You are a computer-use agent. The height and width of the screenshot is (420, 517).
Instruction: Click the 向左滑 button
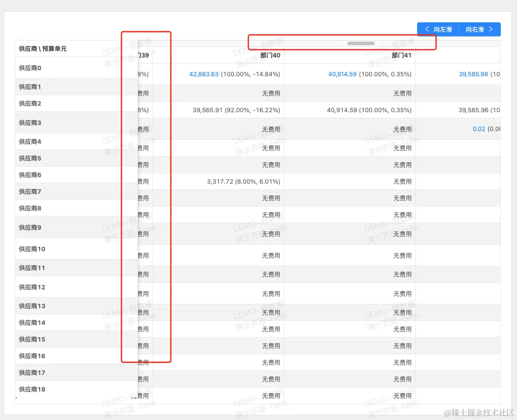click(438, 29)
